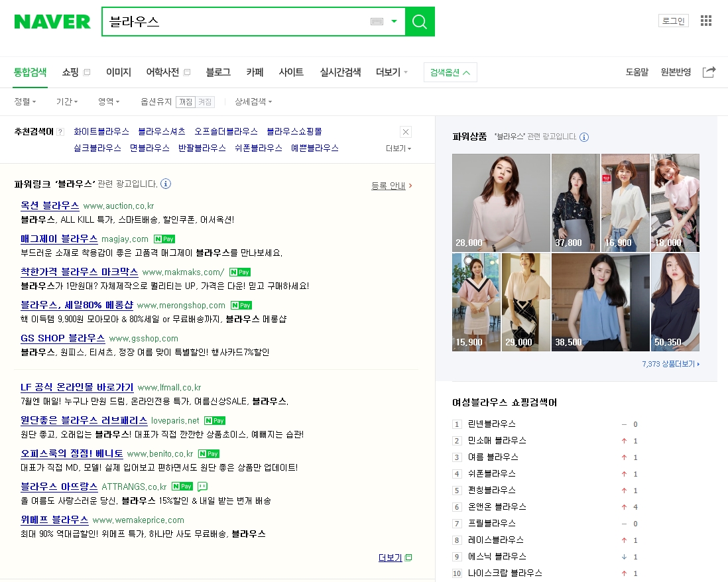Close the recommended keywords box with X
This screenshot has height=582, width=728.
tap(406, 131)
